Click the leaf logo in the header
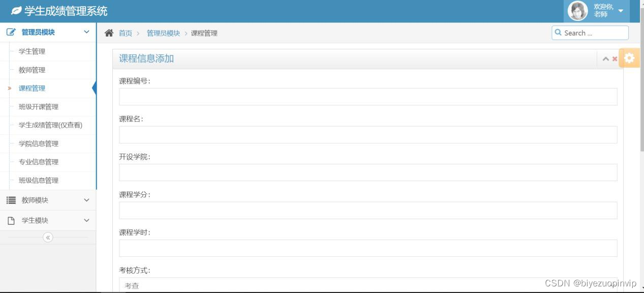The width and height of the screenshot is (644, 293). coord(16,11)
